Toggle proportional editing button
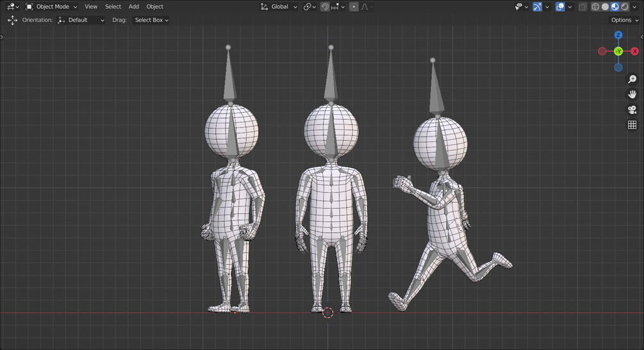This screenshot has width=644, height=350. [354, 7]
